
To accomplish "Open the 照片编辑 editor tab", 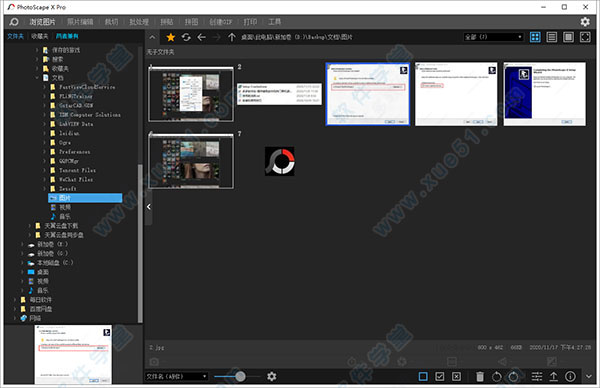I will [80, 22].
